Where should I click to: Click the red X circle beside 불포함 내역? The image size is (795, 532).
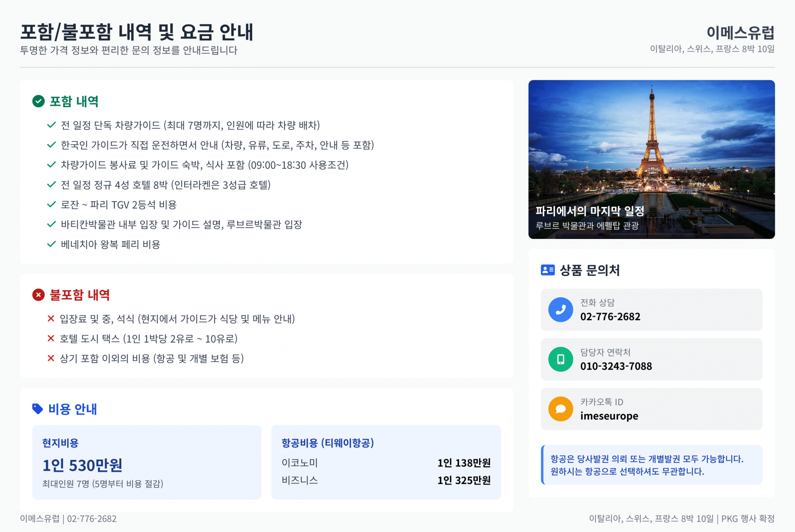[x=39, y=295]
